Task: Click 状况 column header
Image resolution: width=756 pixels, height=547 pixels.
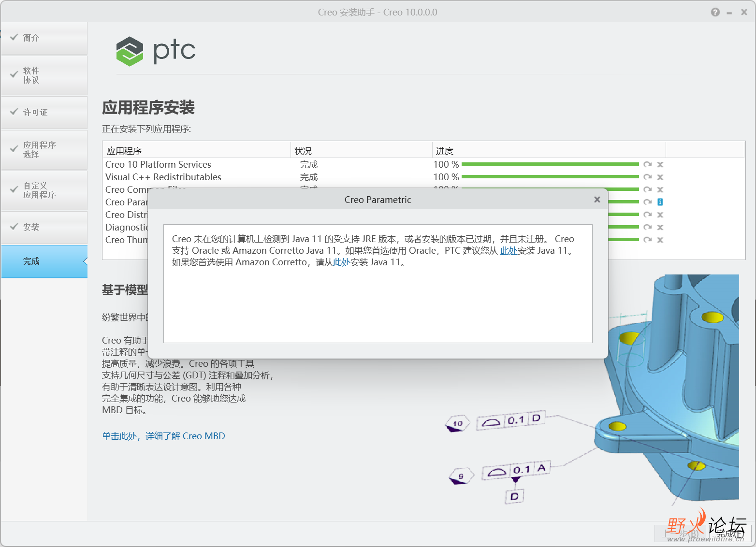Action: [361, 151]
